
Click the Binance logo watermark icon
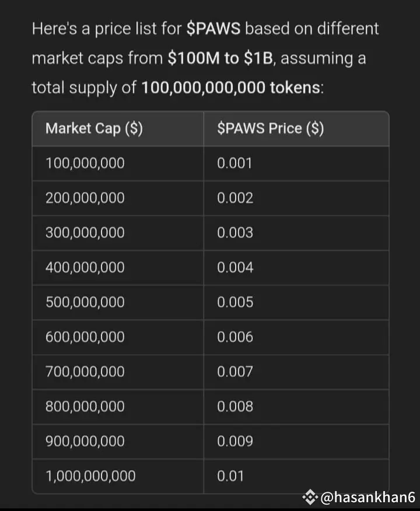click(x=310, y=497)
